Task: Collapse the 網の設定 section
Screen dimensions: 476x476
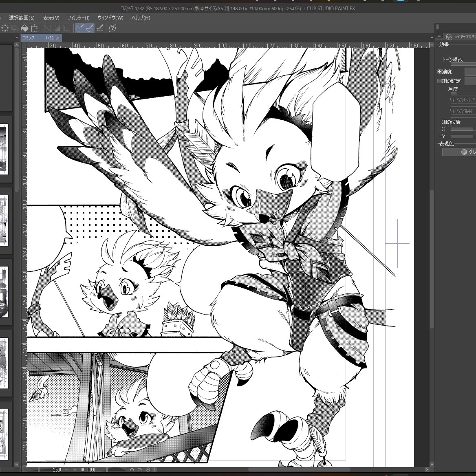Action: 439,81
